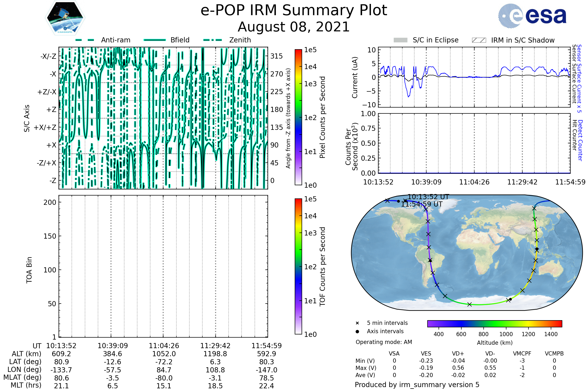Click the 5 min intervals cross marker
588x392 pixels.
pyautogui.click(x=357, y=323)
